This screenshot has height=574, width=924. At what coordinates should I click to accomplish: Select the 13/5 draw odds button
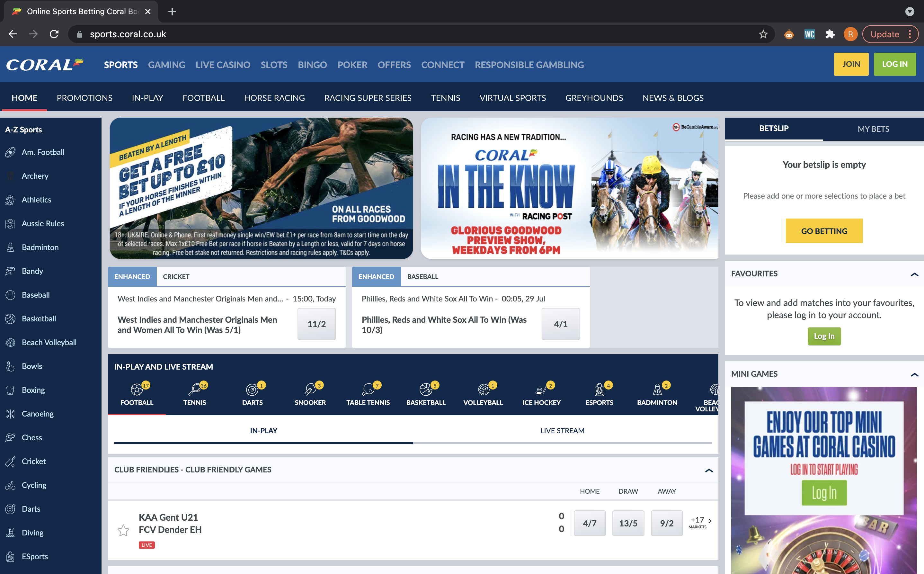[628, 523]
